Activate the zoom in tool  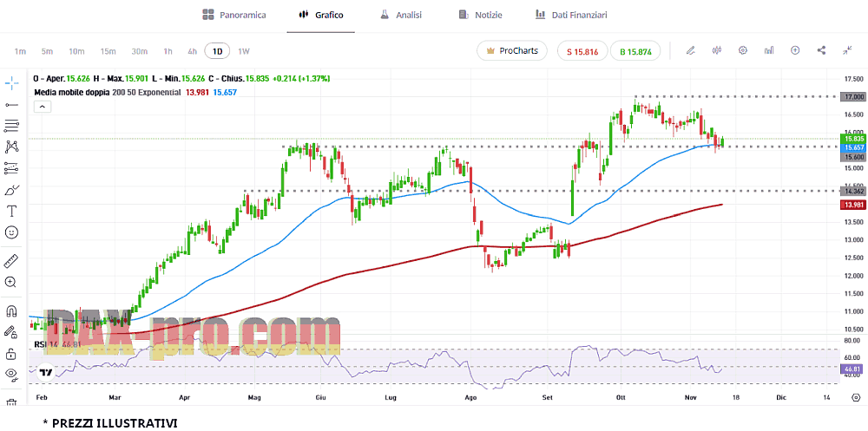(x=11, y=282)
